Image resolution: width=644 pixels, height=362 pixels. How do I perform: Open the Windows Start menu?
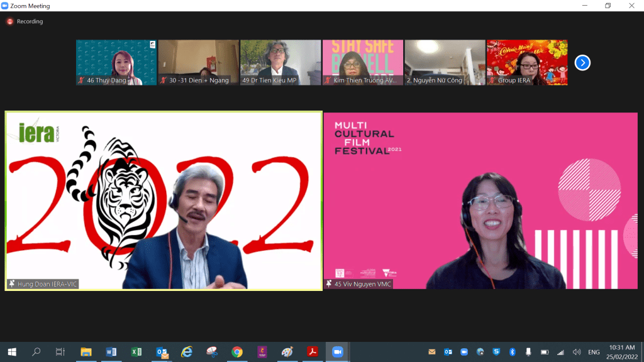tap(11, 352)
